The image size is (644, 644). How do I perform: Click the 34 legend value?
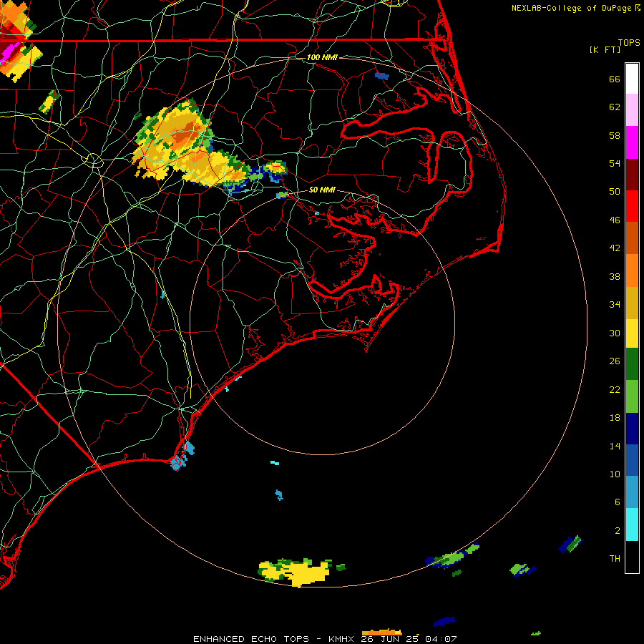point(615,305)
